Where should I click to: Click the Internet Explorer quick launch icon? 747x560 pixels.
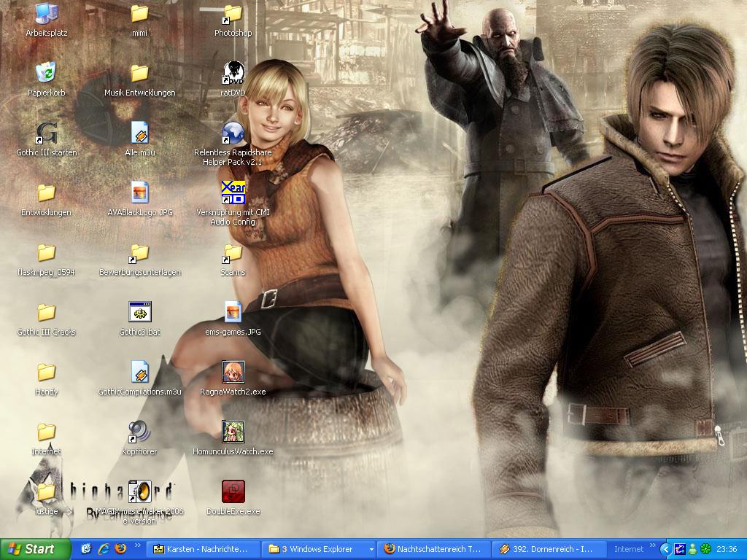[104, 549]
